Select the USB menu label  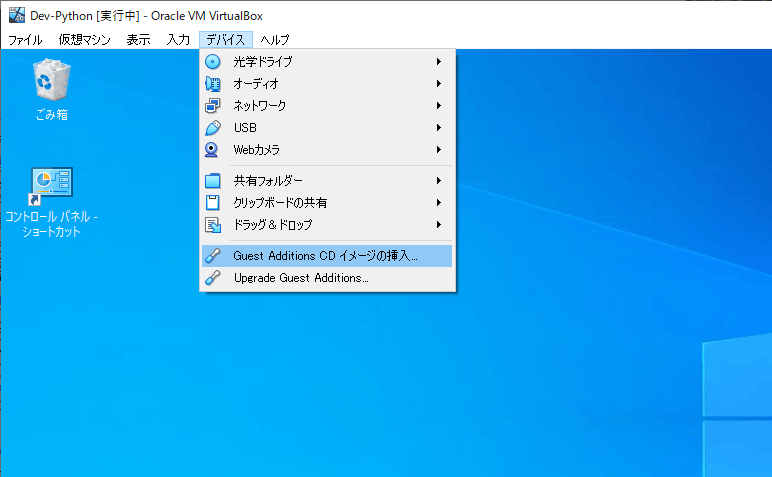point(245,127)
